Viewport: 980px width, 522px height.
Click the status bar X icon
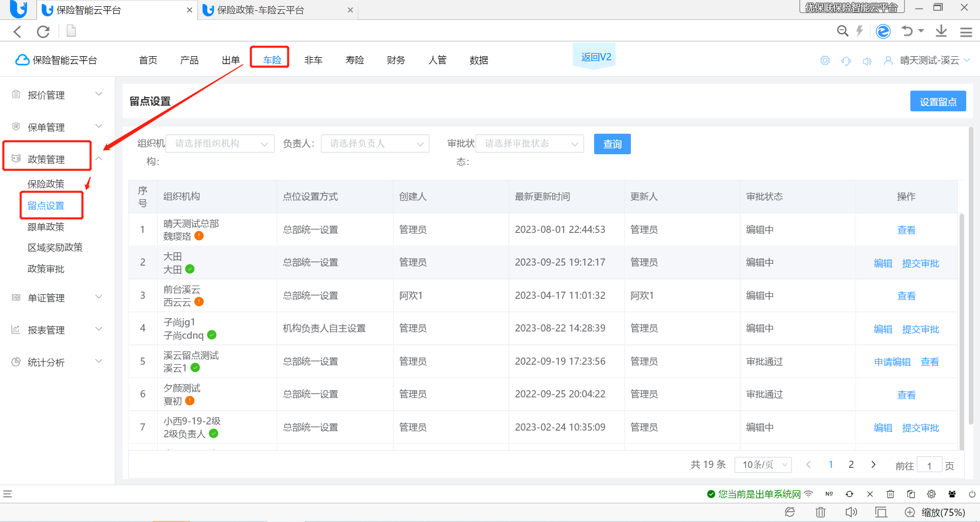(870, 494)
